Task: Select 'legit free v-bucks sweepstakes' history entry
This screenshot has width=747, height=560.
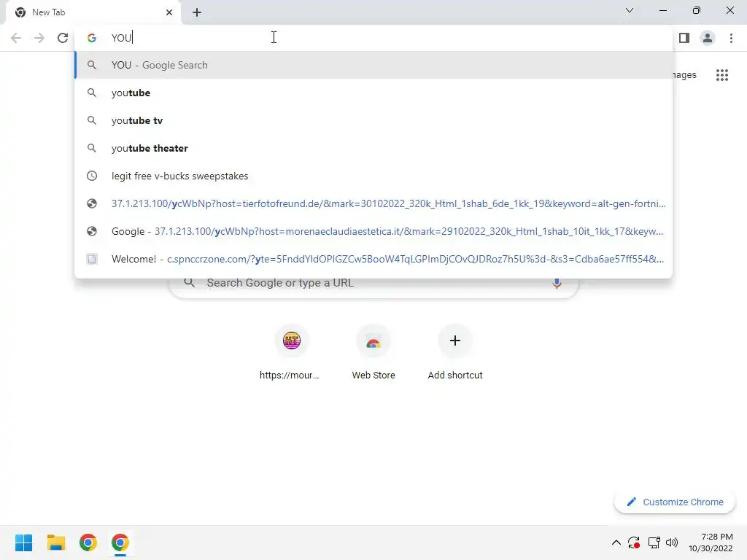Action: pos(374,176)
